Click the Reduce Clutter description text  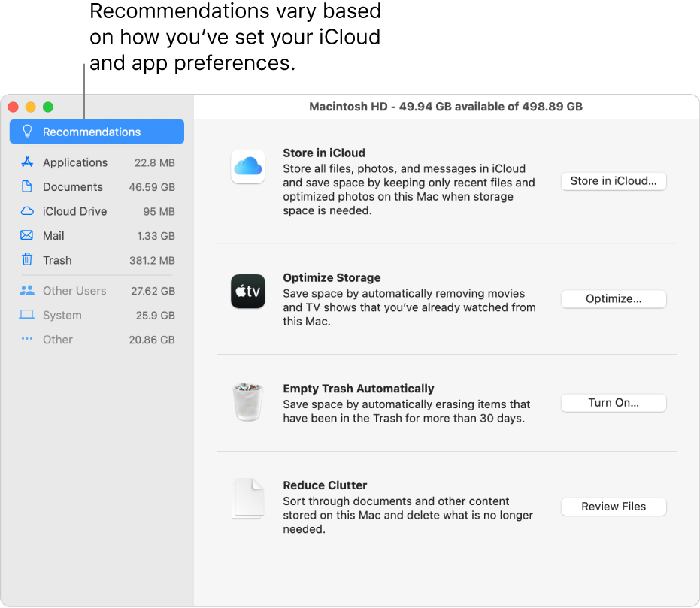[x=408, y=516]
